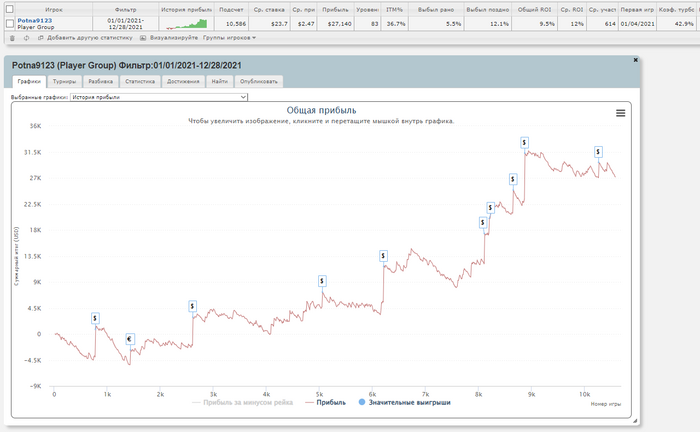Toggle Прибыль за минусом рейка legend entry
Viewport: 700px width, 432px height.
[x=242, y=403]
